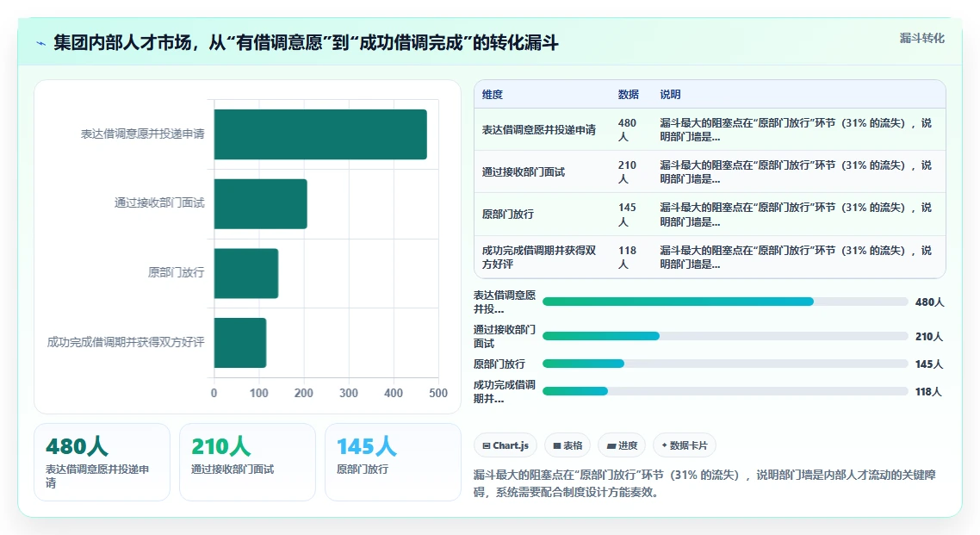Click the 118 人 table value

[x=627, y=258]
